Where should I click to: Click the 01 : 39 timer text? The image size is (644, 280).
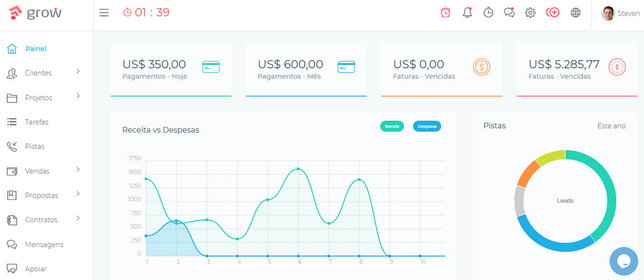click(x=152, y=13)
